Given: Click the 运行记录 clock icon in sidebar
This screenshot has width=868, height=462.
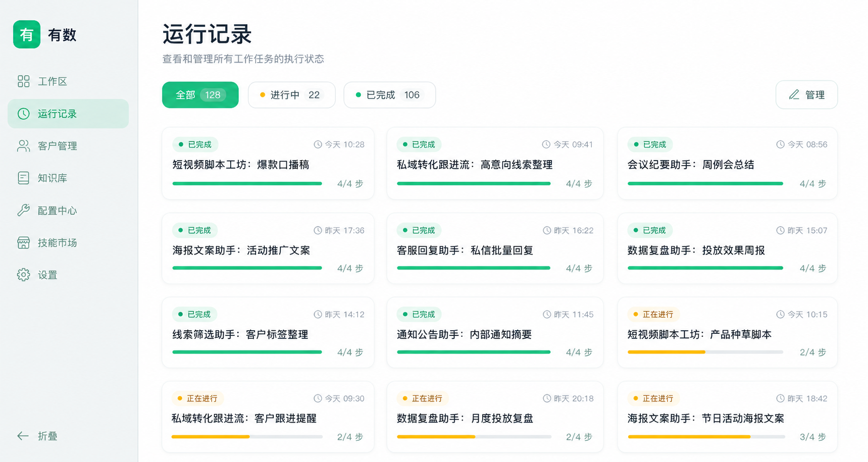Looking at the screenshot, I should coord(23,114).
